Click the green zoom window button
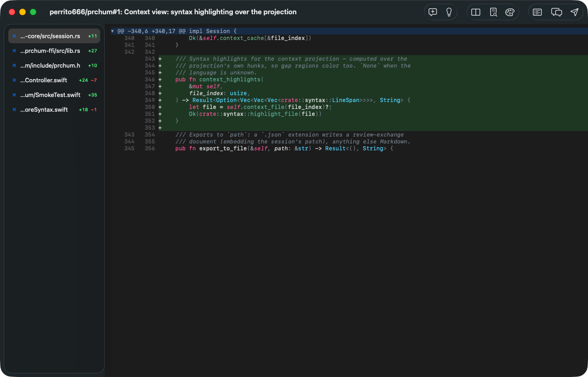The image size is (588, 377). click(x=33, y=12)
